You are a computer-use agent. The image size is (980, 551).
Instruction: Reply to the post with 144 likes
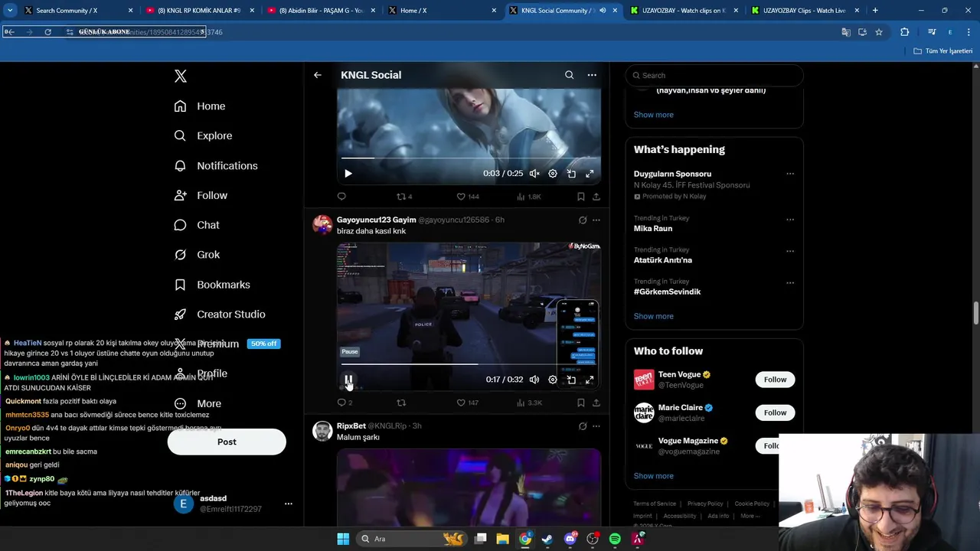[341, 197]
